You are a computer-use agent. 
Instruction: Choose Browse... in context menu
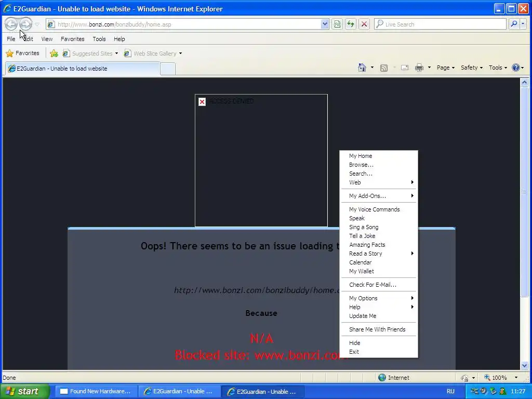click(379, 165)
